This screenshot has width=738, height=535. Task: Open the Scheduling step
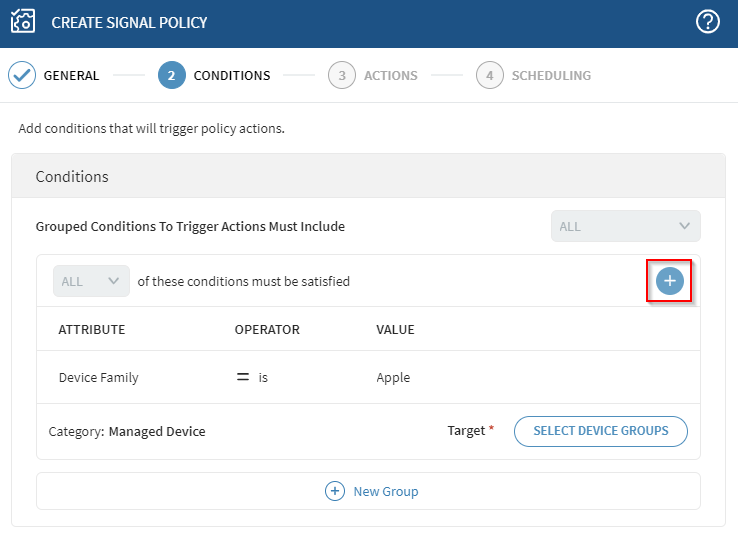click(x=550, y=75)
